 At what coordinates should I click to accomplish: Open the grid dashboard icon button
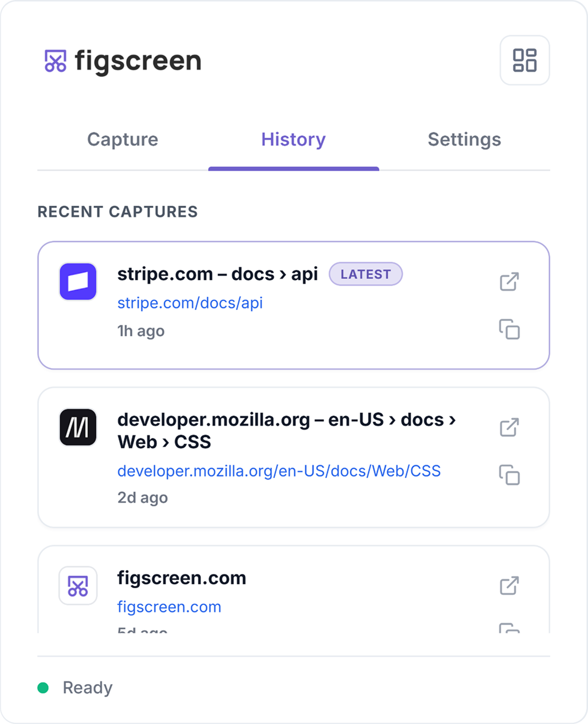point(525,60)
